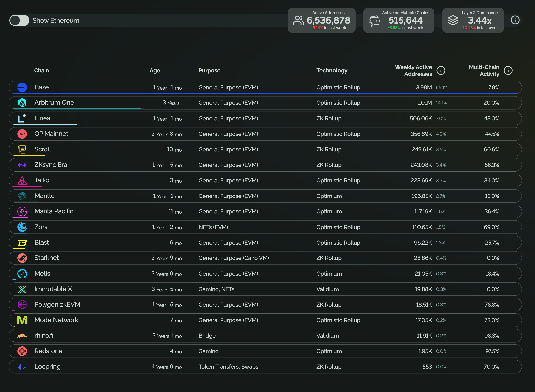
Task: Sort by the Age column header
Action: [x=155, y=70]
